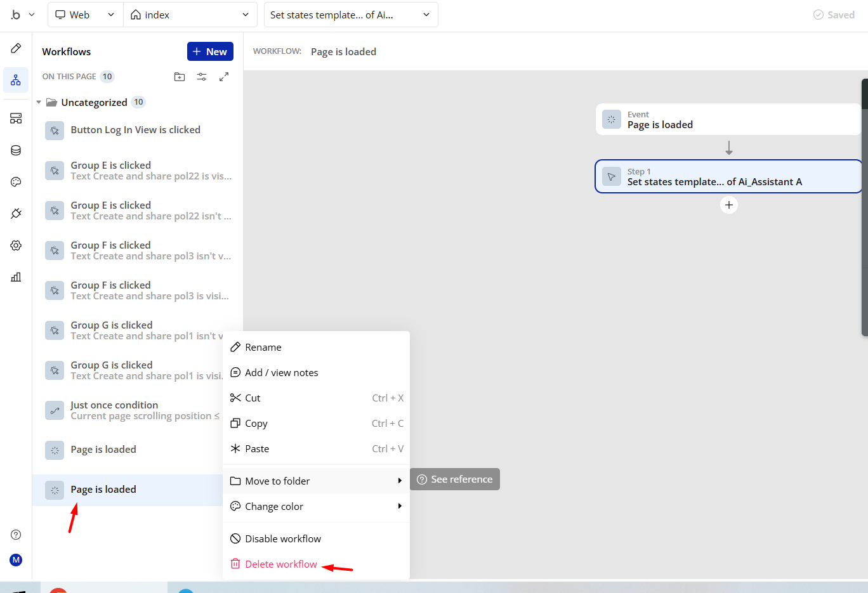Open workflow filter sliders icon
Screen dimensions: 868x593
[x=202, y=77]
